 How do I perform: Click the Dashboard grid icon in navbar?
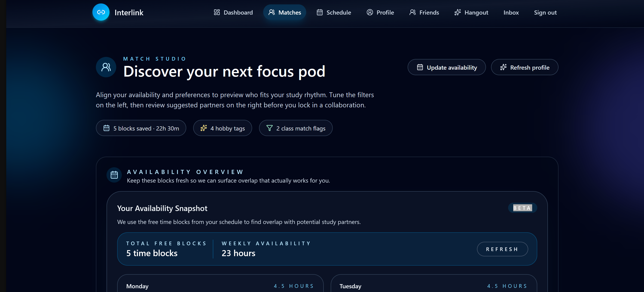point(217,12)
